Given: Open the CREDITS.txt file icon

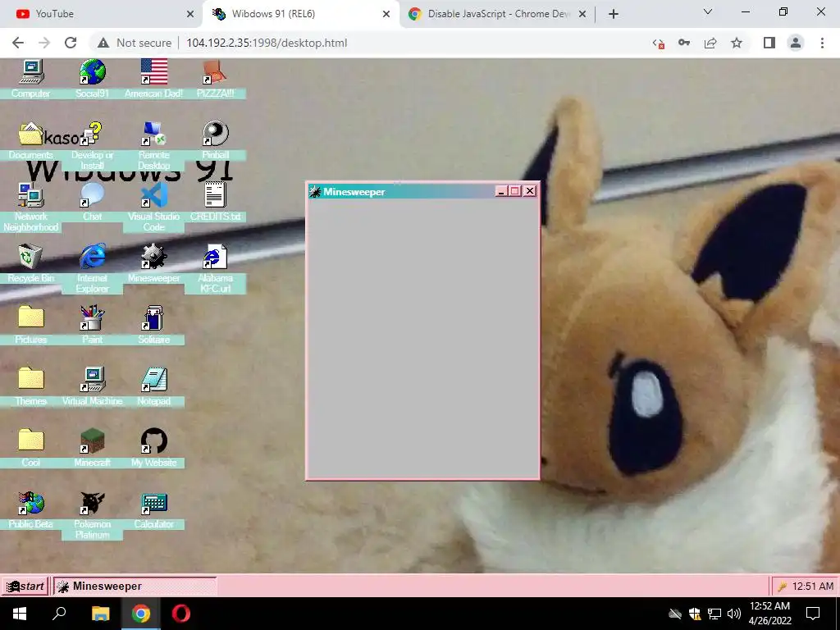Looking at the screenshot, I should (x=215, y=195).
